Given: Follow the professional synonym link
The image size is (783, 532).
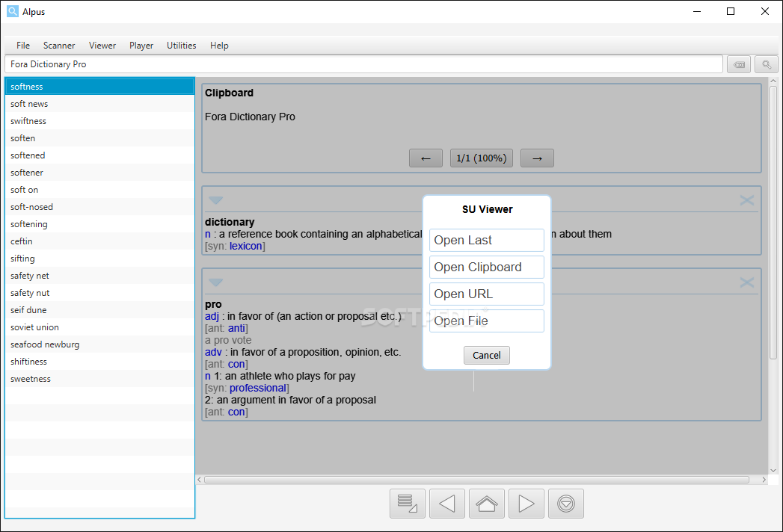Looking at the screenshot, I should pyautogui.click(x=258, y=389).
